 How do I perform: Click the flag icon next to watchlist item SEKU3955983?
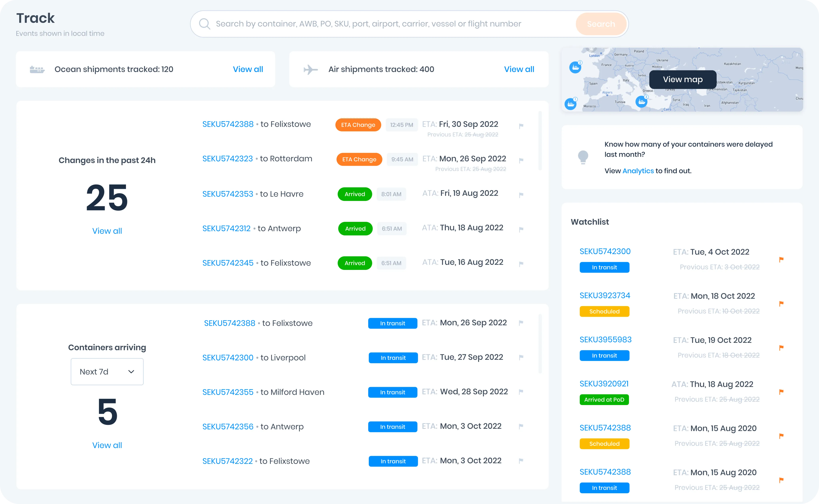pyautogui.click(x=781, y=347)
